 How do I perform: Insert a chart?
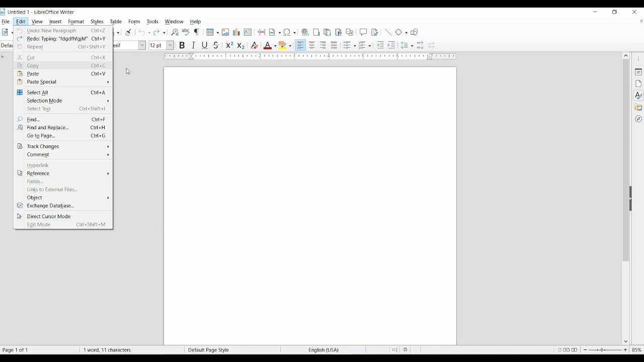236,32
